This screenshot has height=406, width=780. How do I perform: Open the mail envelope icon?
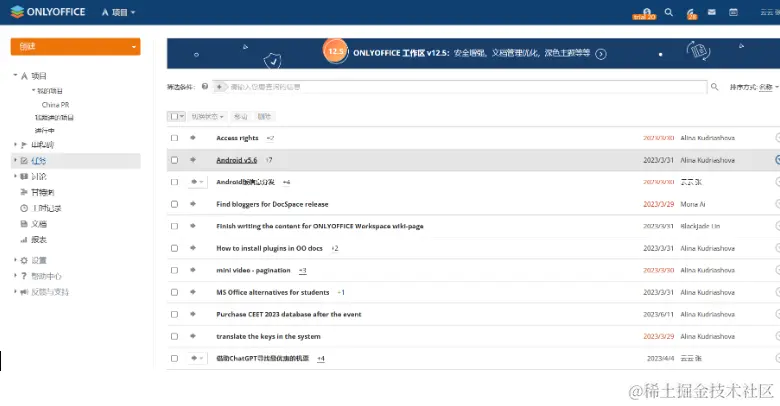click(712, 12)
